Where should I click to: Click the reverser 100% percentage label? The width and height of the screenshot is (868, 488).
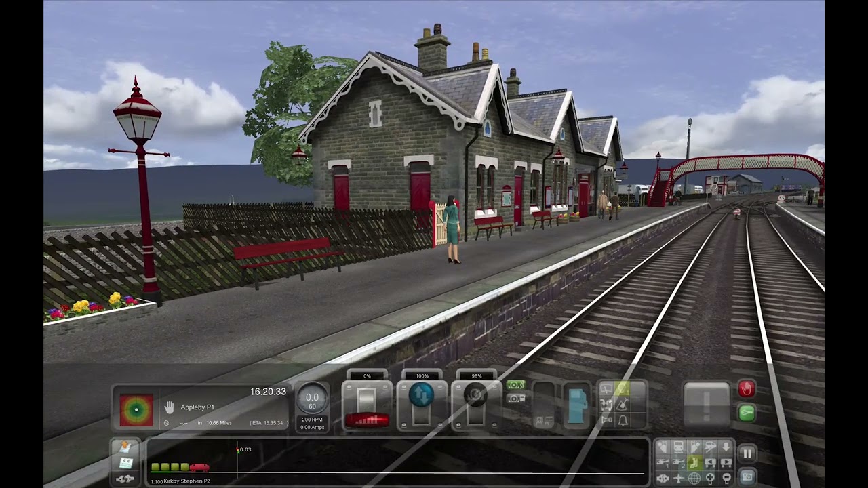(x=422, y=375)
